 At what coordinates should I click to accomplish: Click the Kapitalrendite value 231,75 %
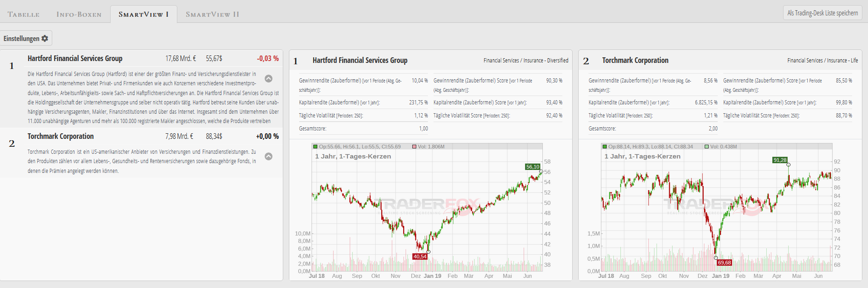point(419,103)
